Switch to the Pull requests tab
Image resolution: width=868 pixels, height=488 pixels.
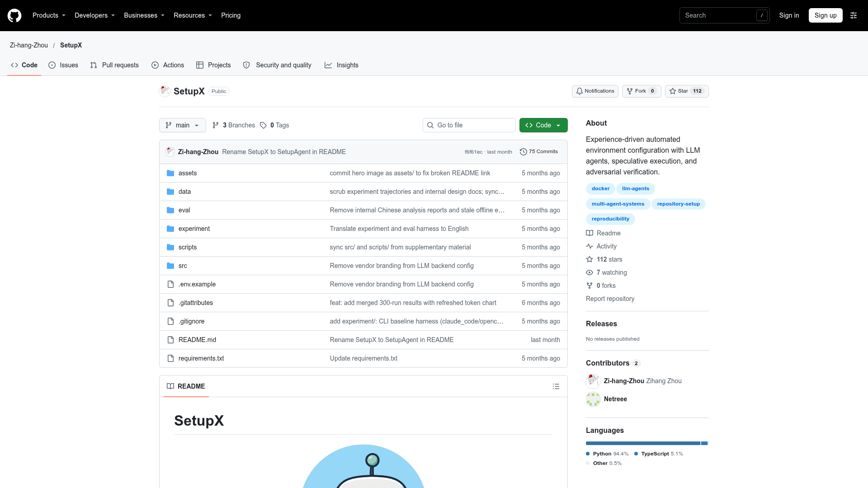point(114,65)
